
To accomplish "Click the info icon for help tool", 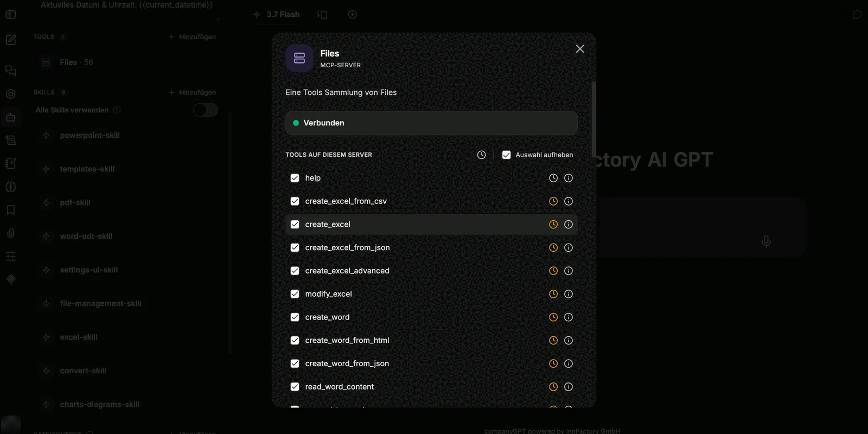I will click(x=569, y=178).
